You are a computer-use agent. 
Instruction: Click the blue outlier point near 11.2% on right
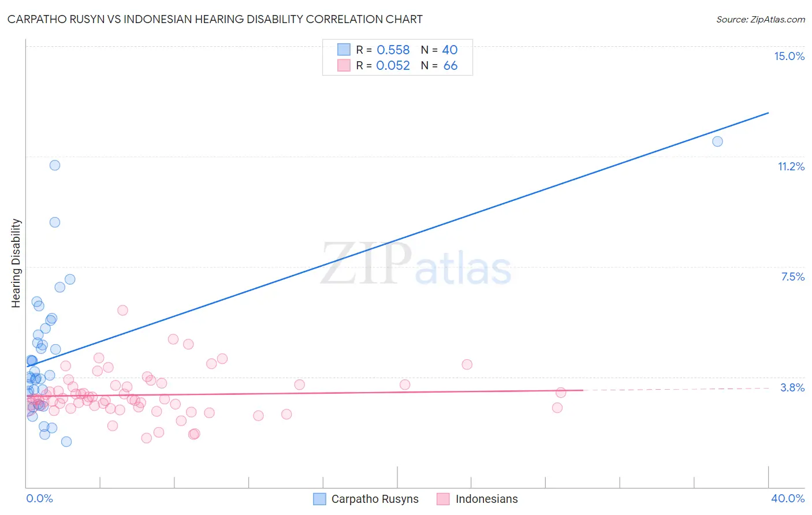tap(717, 141)
